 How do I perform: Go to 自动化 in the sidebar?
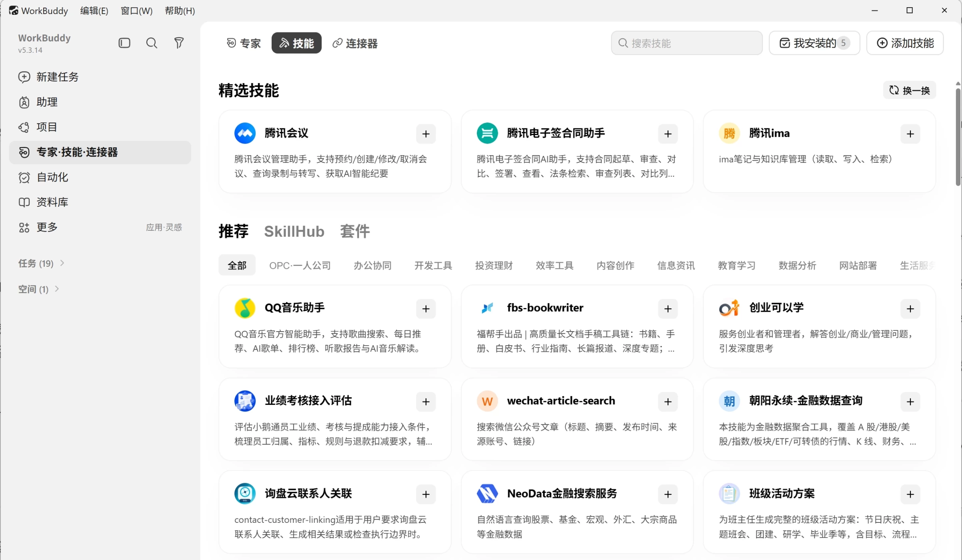[100, 177]
